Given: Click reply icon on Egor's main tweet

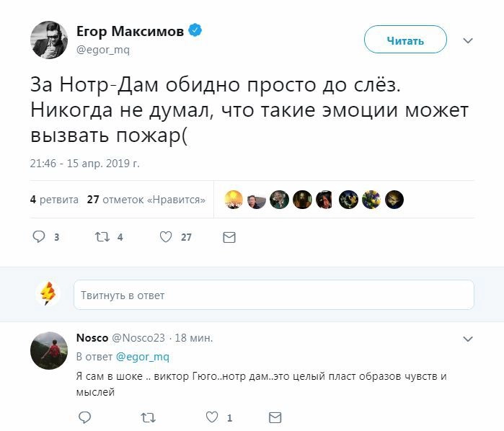Looking at the screenshot, I should (x=39, y=236).
